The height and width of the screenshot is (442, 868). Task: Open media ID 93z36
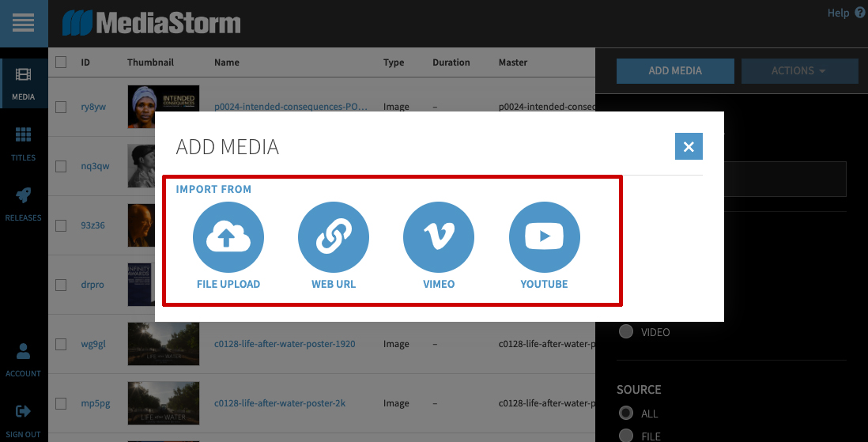(93, 225)
